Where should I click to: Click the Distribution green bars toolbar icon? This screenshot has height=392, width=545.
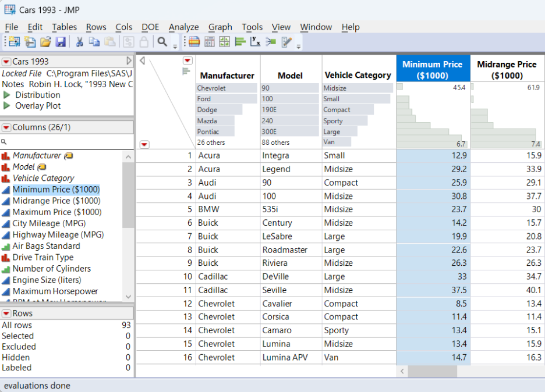[240, 42]
